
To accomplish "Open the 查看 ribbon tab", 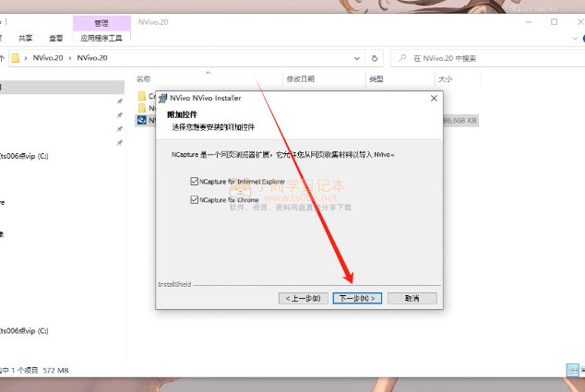I will (x=56, y=38).
